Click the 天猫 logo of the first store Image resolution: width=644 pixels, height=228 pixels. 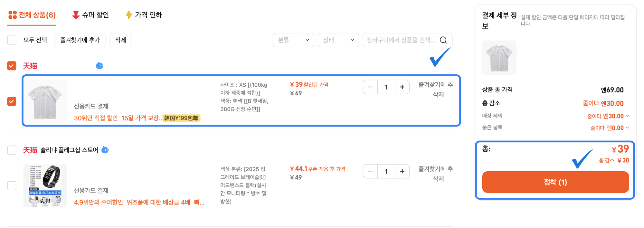click(31, 66)
